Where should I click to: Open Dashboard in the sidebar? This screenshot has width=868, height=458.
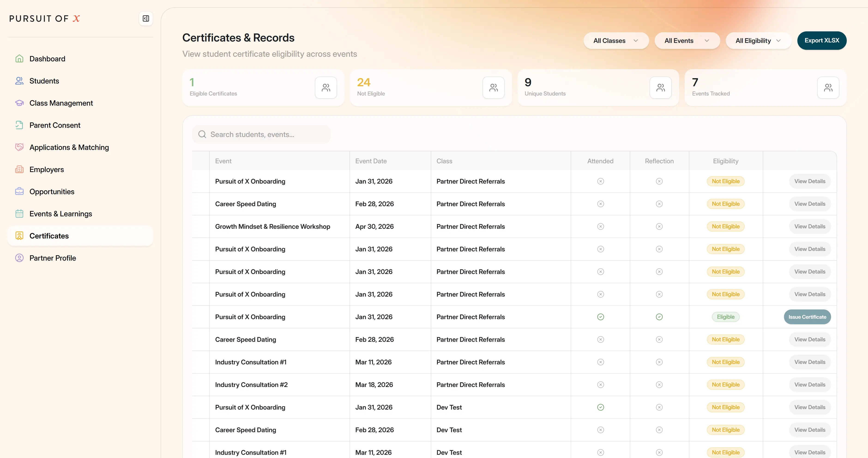[x=80, y=59]
